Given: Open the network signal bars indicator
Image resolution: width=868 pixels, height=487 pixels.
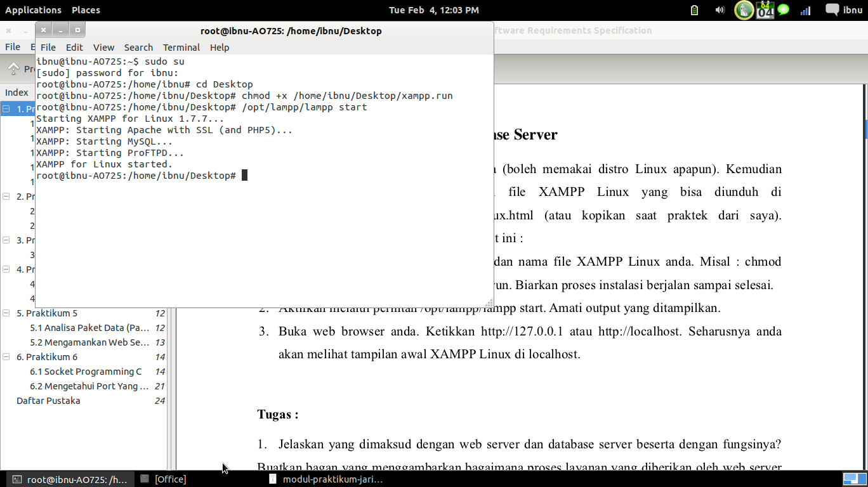Looking at the screenshot, I should click(x=806, y=10).
